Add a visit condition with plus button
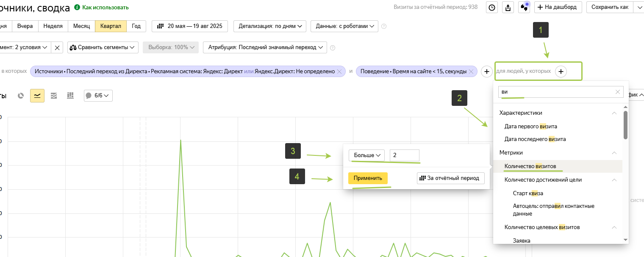 (487, 72)
